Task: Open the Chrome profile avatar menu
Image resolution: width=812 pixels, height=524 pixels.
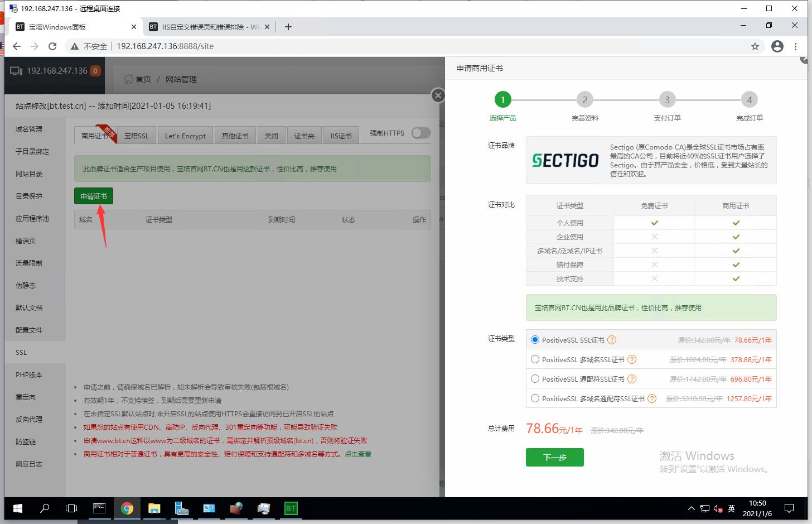Action: (777, 46)
